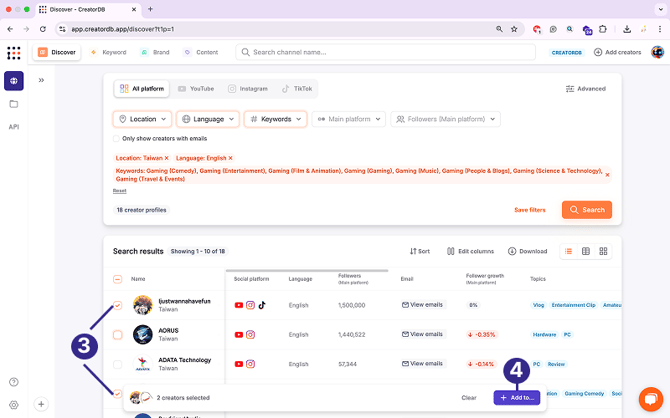Screen dimensions: 670x418
Task: Click the Reset filters link
Action: tap(120, 191)
